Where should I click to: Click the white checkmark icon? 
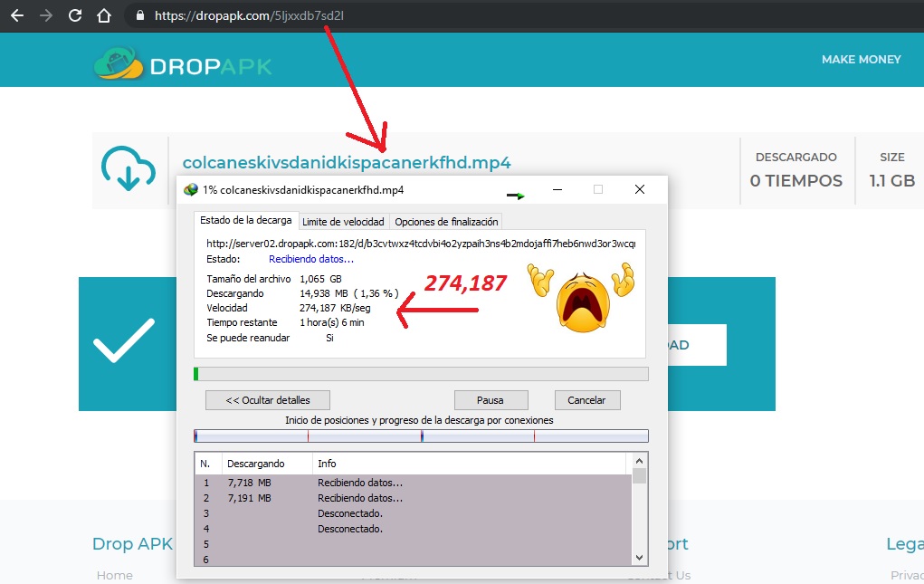tap(124, 340)
